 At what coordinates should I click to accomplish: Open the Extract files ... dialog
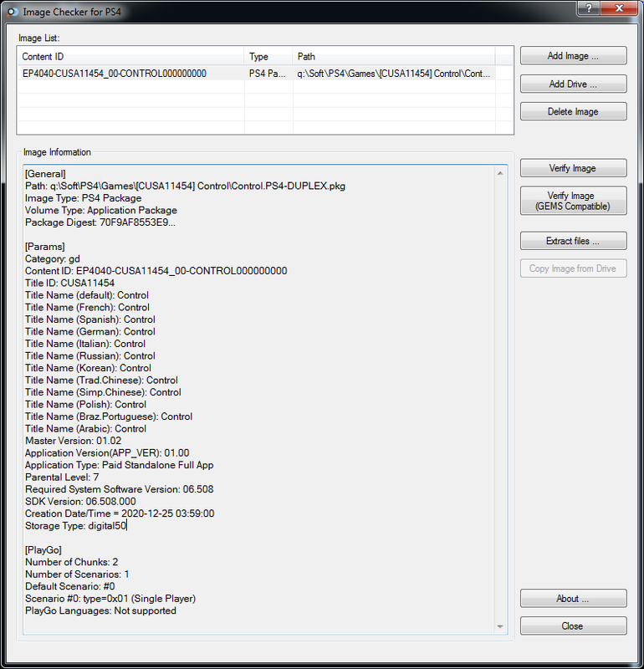573,241
